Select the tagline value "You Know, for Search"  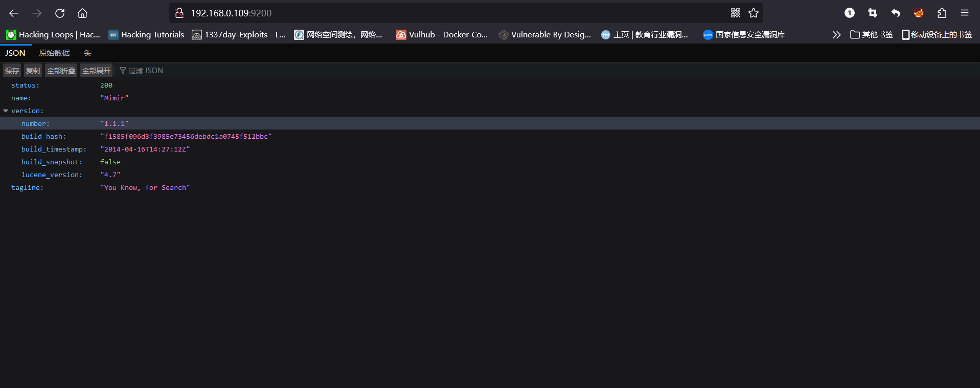pos(145,188)
